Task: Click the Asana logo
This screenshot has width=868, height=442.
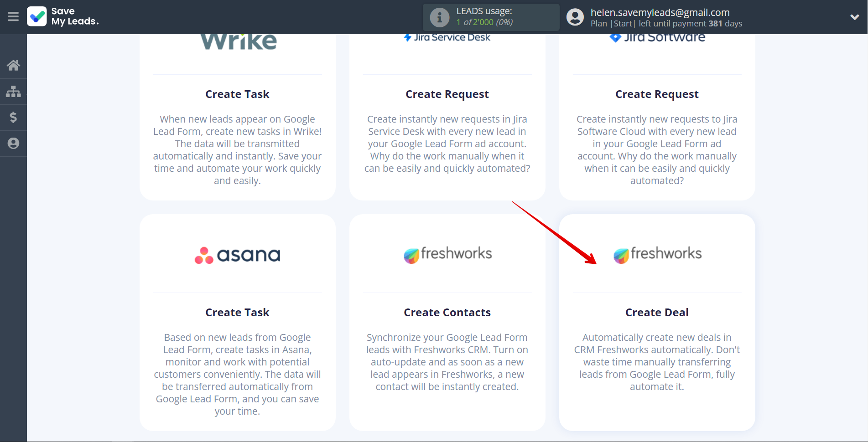Action: [237, 255]
